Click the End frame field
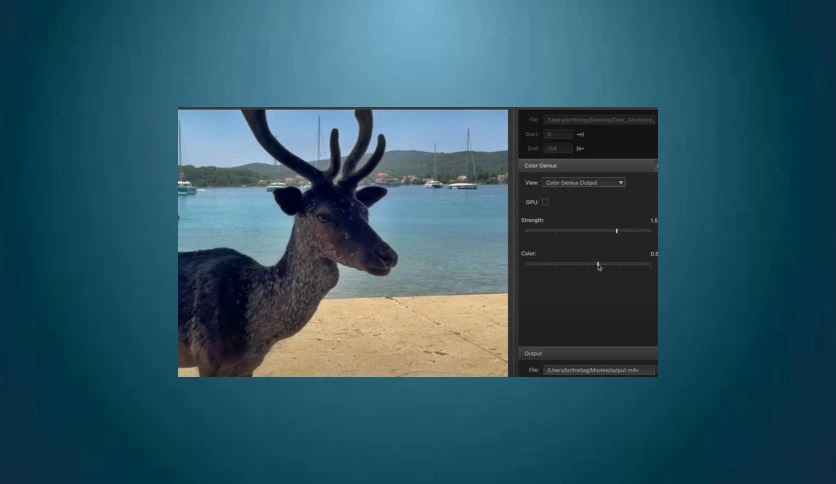This screenshot has width=836, height=484. click(558, 149)
